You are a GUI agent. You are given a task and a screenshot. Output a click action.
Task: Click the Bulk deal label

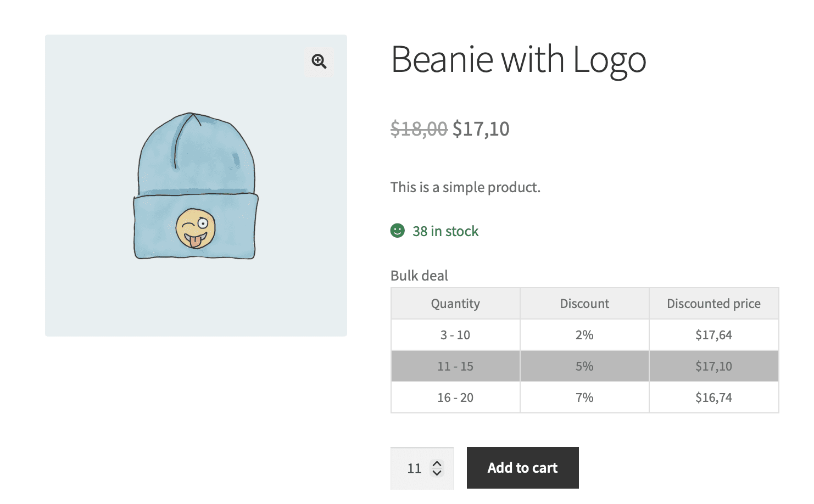tap(419, 276)
